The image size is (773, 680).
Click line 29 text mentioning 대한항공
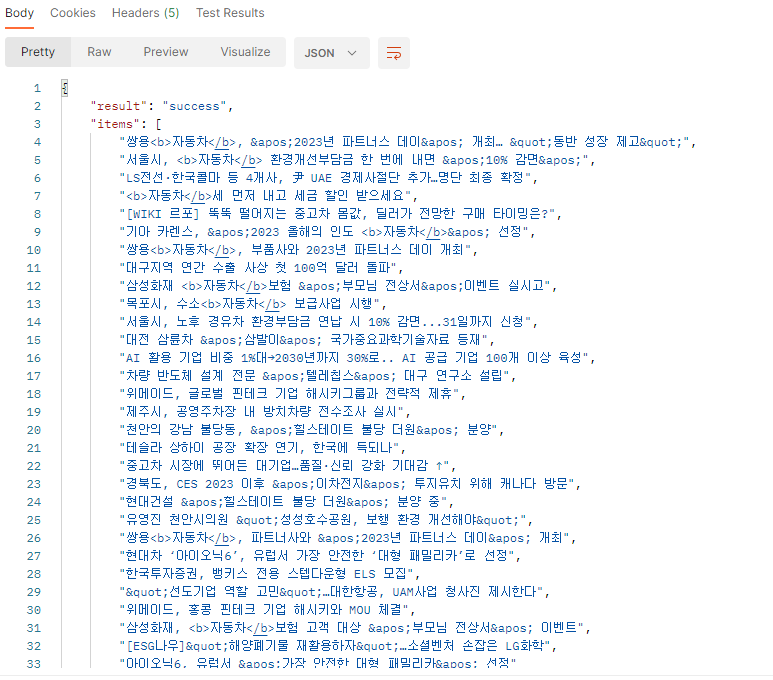click(331, 592)
